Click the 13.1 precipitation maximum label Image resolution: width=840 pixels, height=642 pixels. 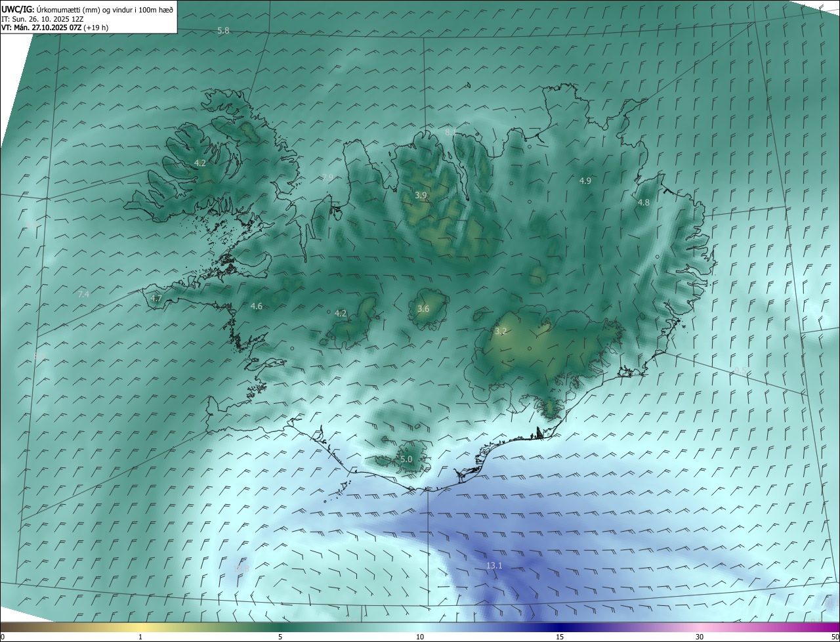(x=494, y=565)
